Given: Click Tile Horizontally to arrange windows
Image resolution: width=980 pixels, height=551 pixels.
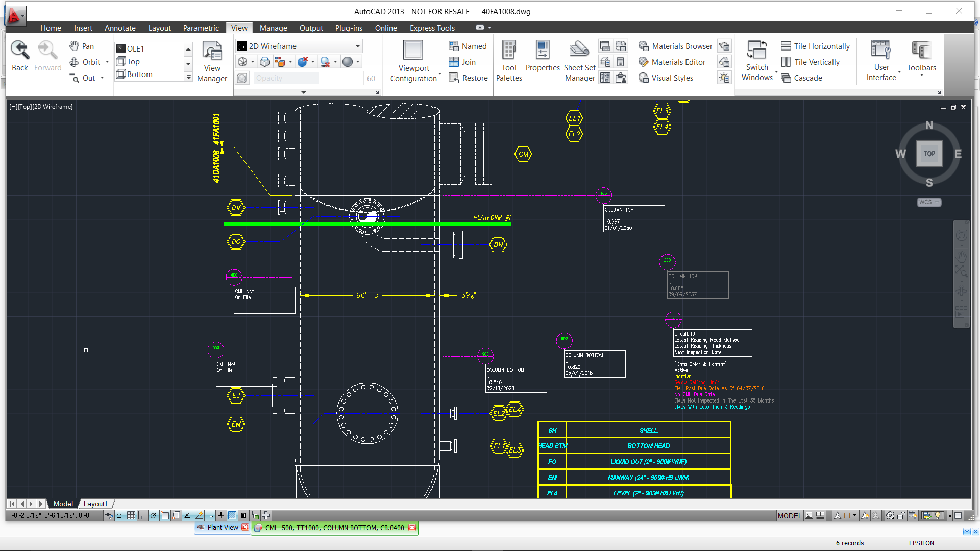Looking at the screenshot, I should 815,46.
